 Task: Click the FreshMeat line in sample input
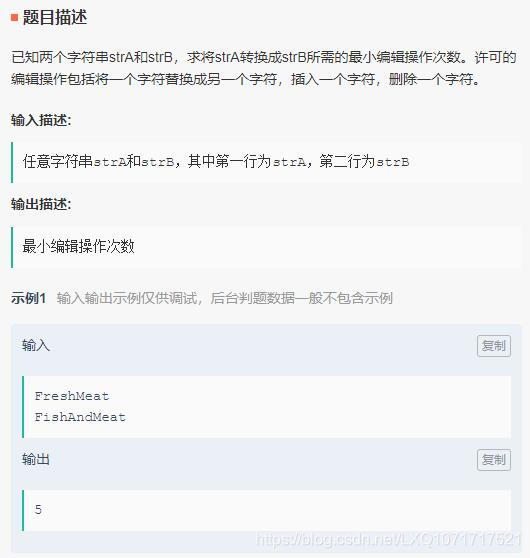click(72, 396)
